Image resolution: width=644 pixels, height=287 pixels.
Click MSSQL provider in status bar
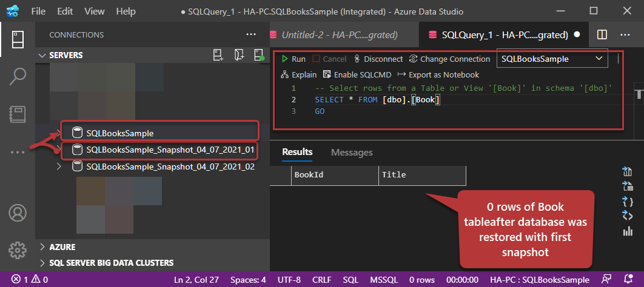click(x=384, y=280)
